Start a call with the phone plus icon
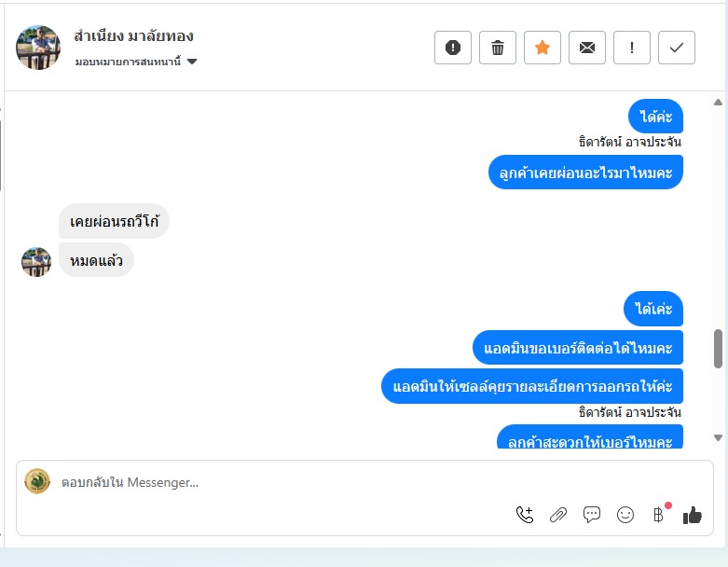 [525, 515]
